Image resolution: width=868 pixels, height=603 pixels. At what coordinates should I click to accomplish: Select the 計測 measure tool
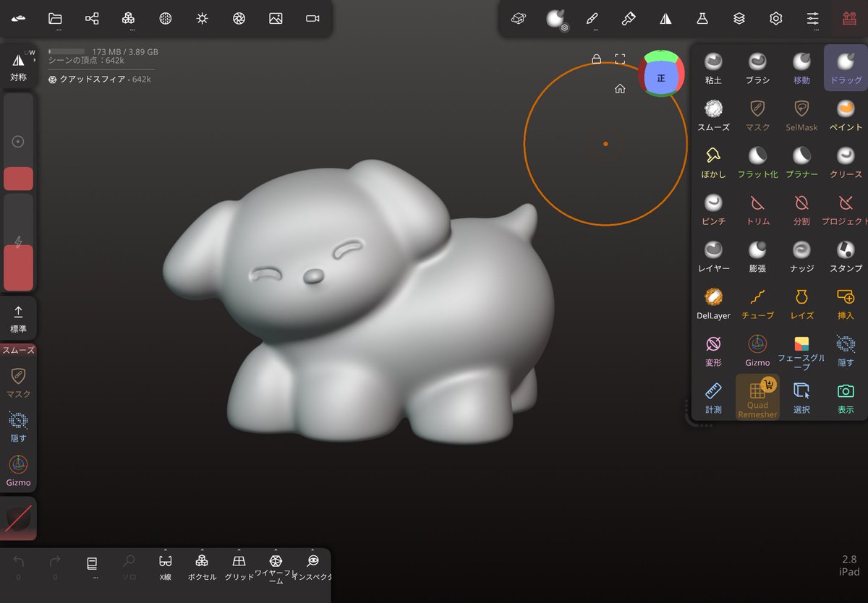tap(713, 397)
